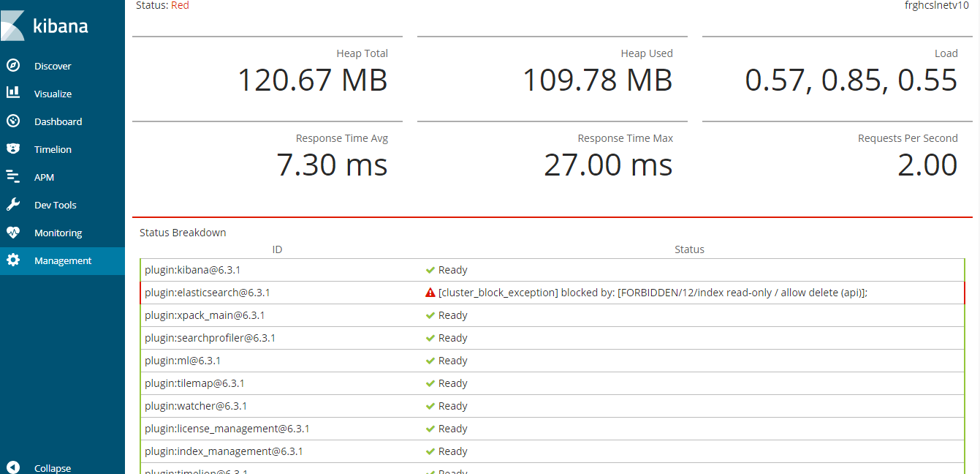Viewport: 980px width, 474px height.
Task: Click the Dev Tools wrench icon
Action: tap(12, 204)
